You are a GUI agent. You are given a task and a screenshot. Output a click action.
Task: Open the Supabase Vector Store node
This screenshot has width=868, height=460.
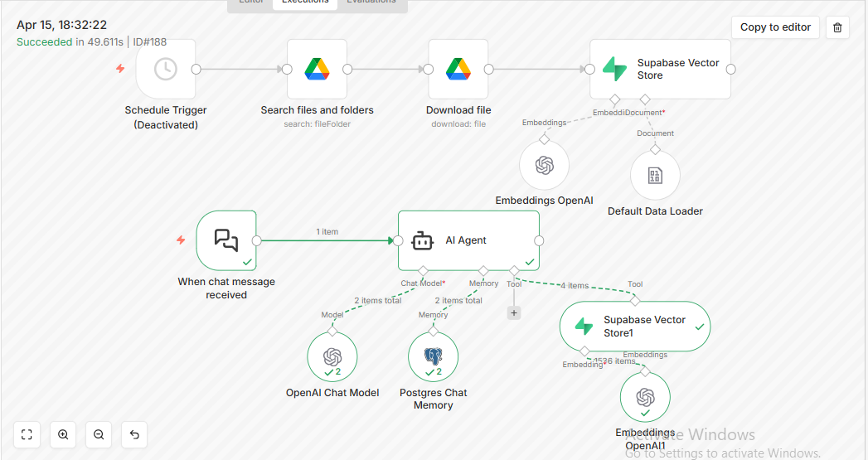click(x=661, y=69)
